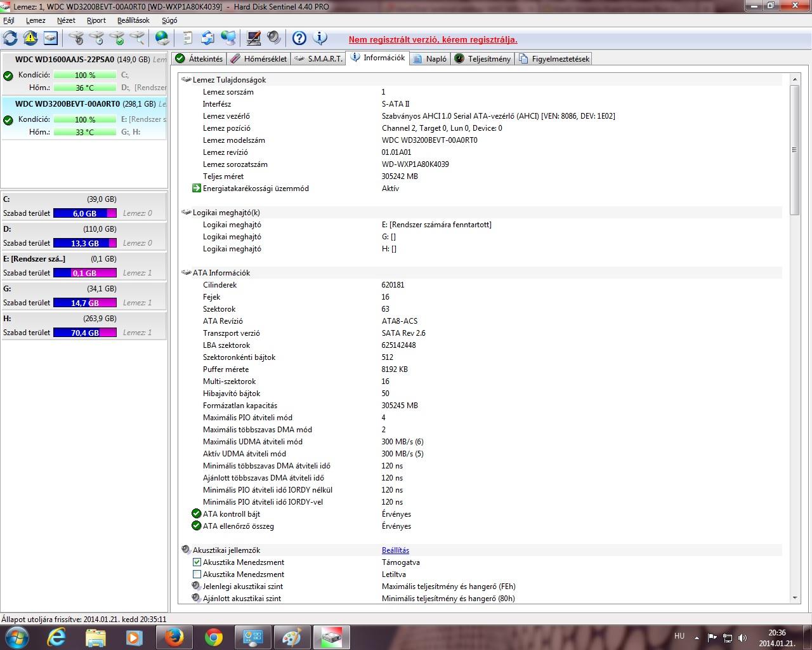812x650 pixels.
Task: Switch to the Áttekintés tab
Action: coord(199,59)
